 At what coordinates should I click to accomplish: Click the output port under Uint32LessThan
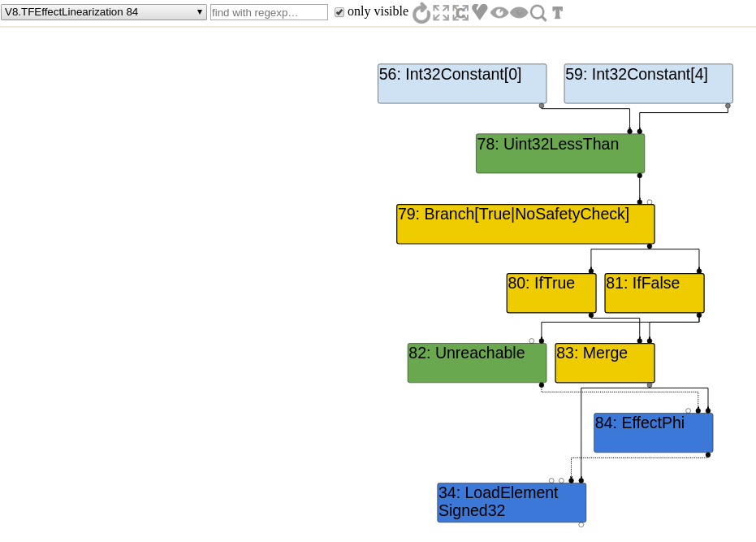click(x=640, y=176)
